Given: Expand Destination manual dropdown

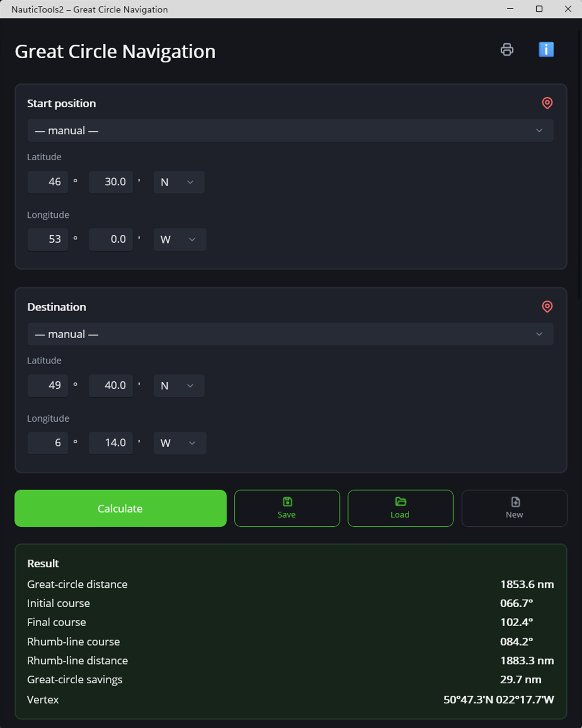Looking at the screenshot, I should (x=290, y=334).
